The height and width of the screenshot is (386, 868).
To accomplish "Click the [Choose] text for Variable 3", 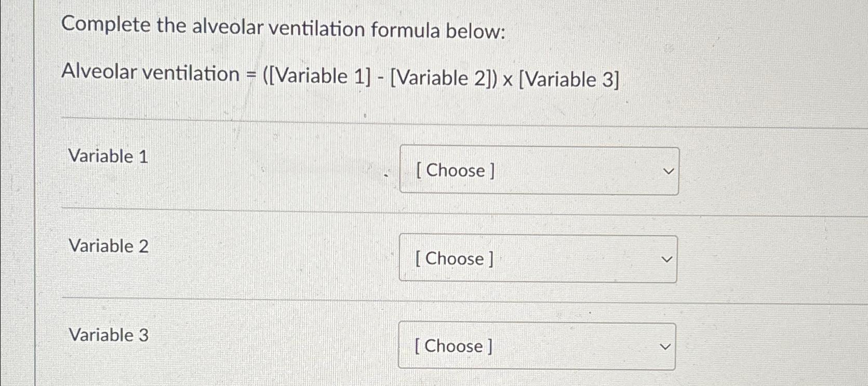I will coord(452,346).
